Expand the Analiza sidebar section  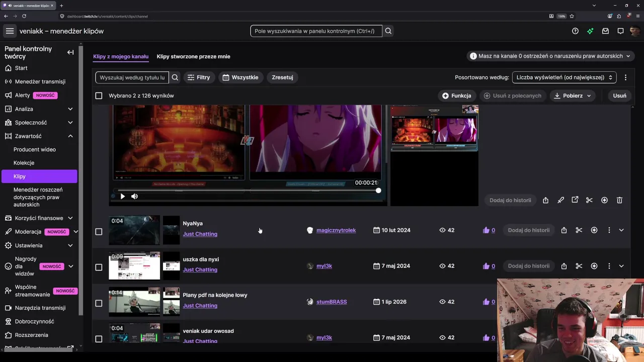coord(70,109)
